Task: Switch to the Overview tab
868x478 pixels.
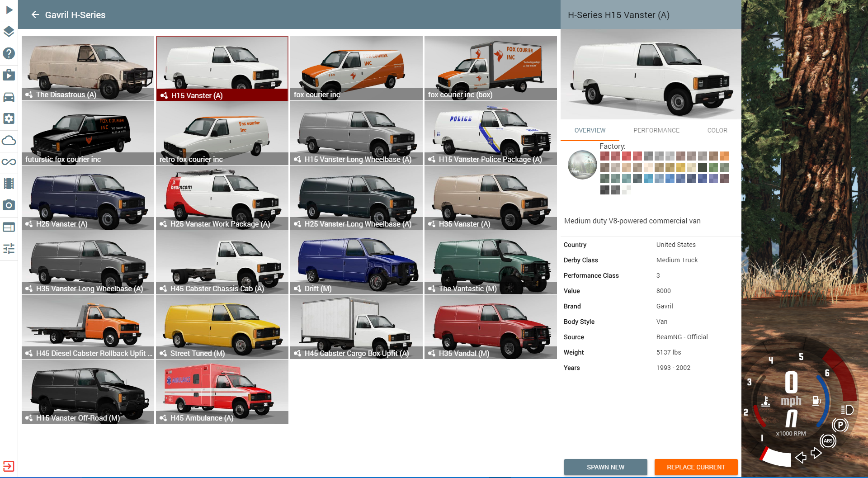Action: (x=590, y=130)
